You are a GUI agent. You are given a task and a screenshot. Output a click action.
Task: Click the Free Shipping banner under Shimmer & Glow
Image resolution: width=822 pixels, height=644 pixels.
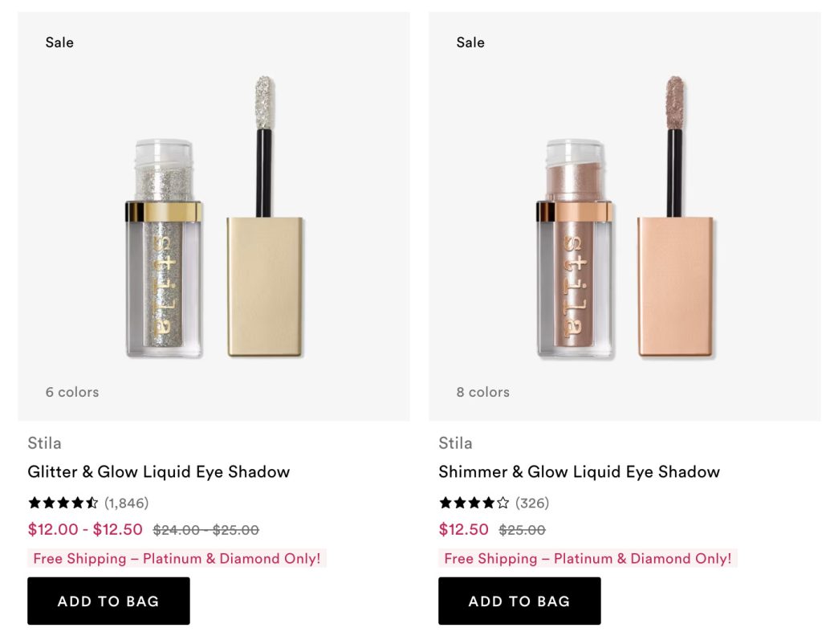588,559
